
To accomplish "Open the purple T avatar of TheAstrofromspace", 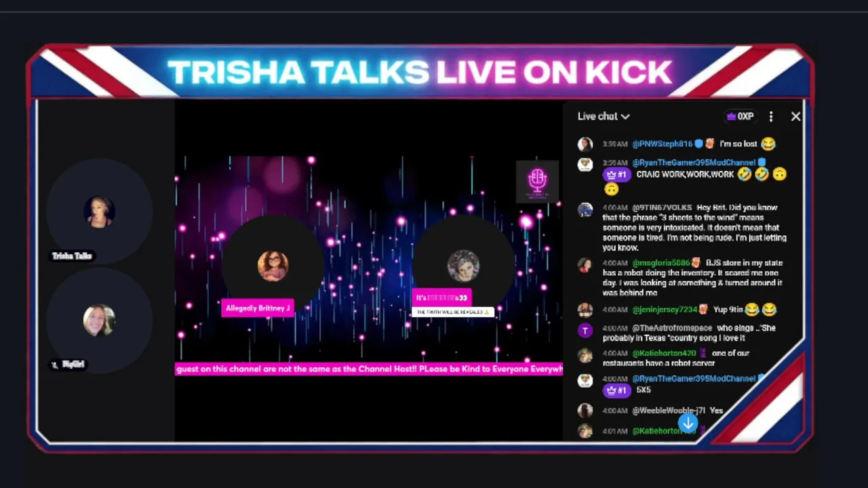I will pyautogui.click(x=585, y=331).
